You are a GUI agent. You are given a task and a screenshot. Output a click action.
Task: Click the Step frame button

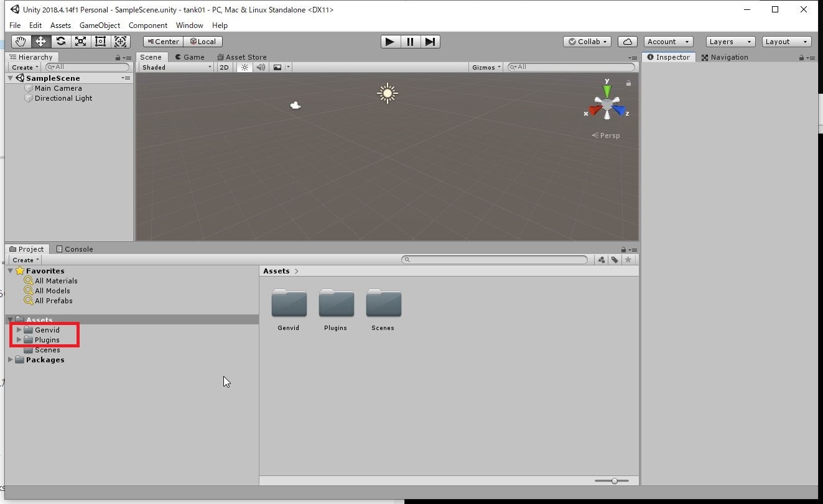point(430,42)
